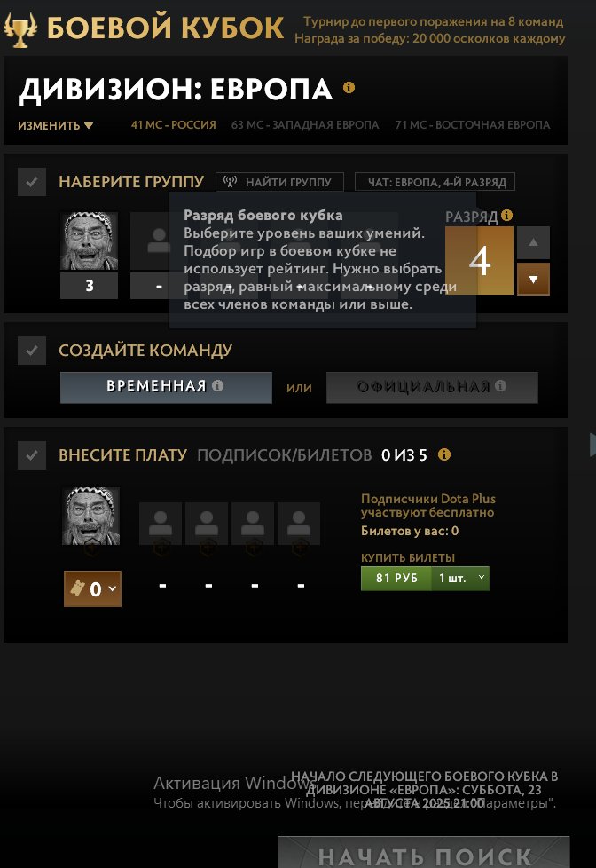This screenshot has width=596, height=868.
Task: Open the info icon after 0 ИЗ 5
Action: pyautogui.click(x=443, y=454)
